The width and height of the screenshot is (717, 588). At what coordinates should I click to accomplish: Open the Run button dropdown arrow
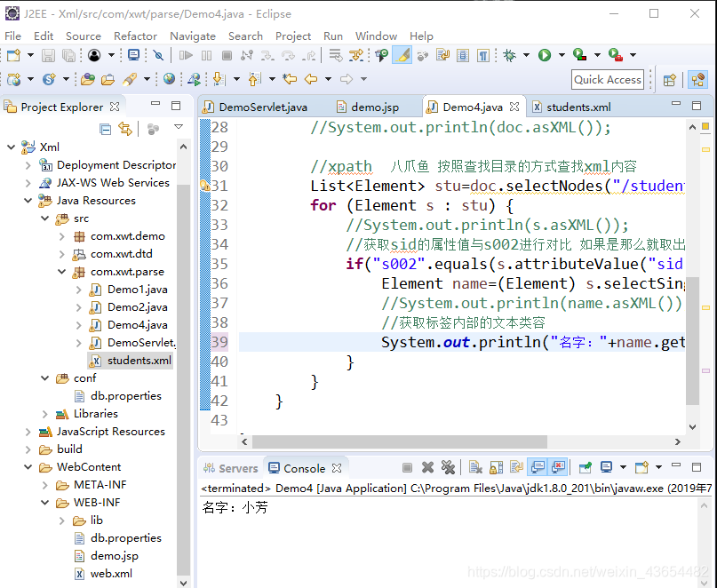coord(562,55)
